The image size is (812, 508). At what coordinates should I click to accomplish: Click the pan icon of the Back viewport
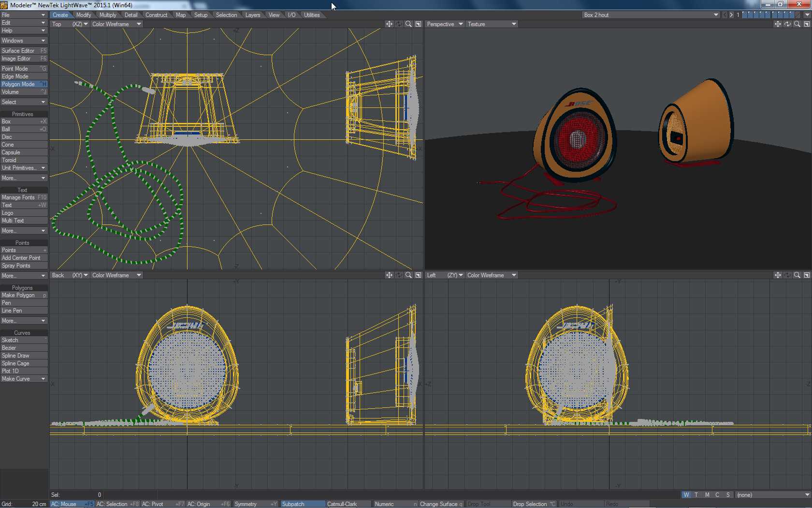(x=389, y=275)
